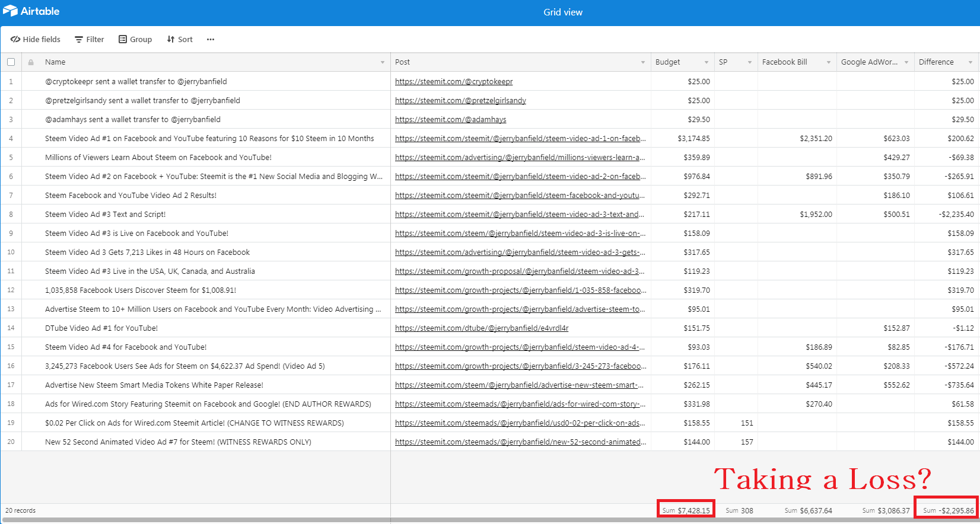Select the Budget cell $3,174.85

(x=683, y=138)
